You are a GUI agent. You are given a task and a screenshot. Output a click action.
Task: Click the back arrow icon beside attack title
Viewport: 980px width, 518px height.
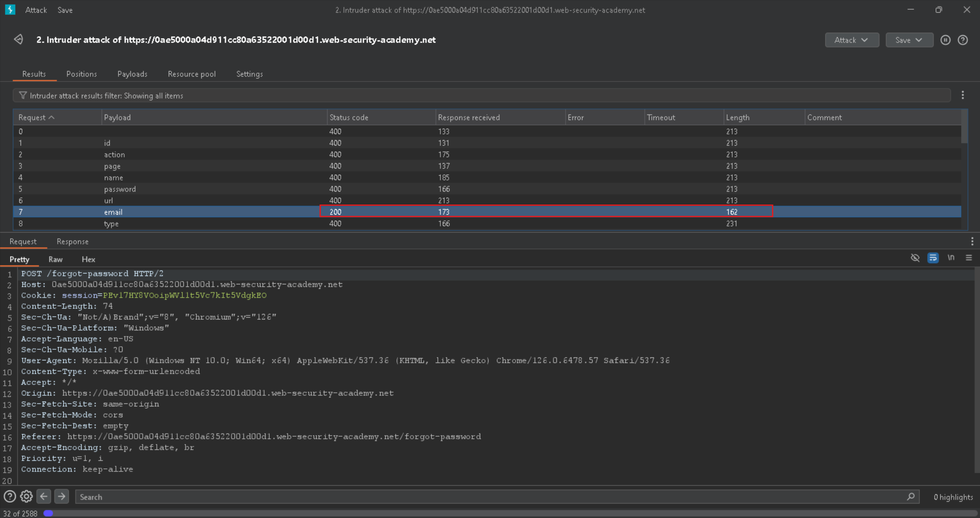18,39
